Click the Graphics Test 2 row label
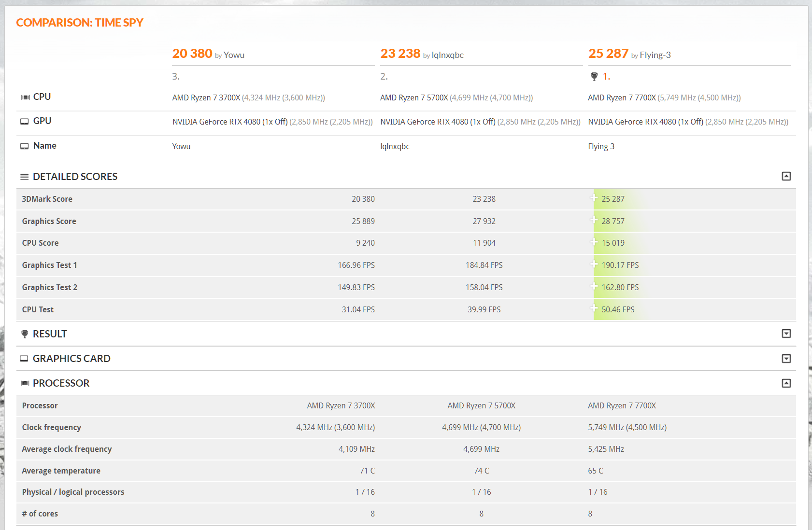This screenshot has height=530, width=812. point(49,287)
